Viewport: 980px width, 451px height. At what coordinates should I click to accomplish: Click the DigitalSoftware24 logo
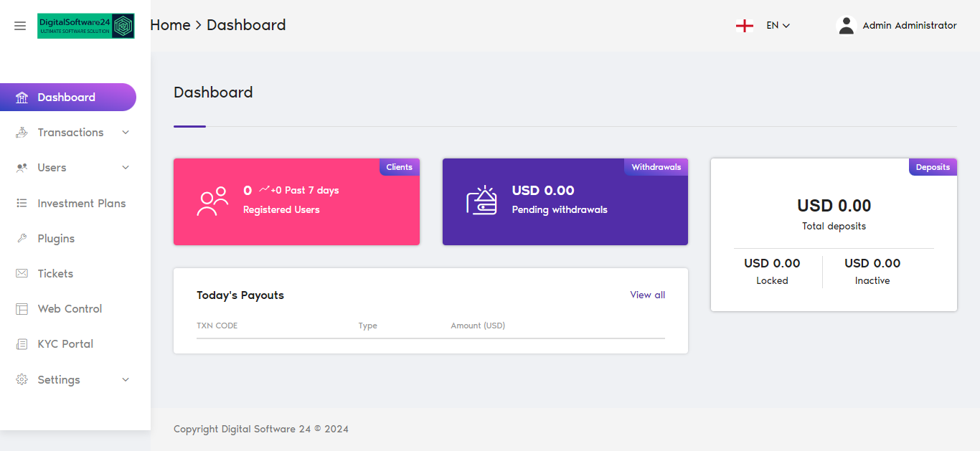click(x=86, y=26)
